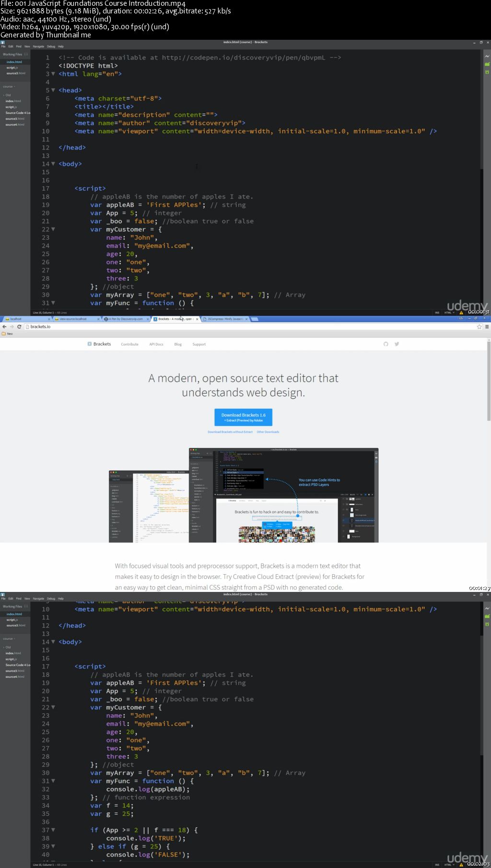This screenshot has height=868, width=491.
Task: Open API Docs link in site navigation
Action: click(x=156, y=344)
